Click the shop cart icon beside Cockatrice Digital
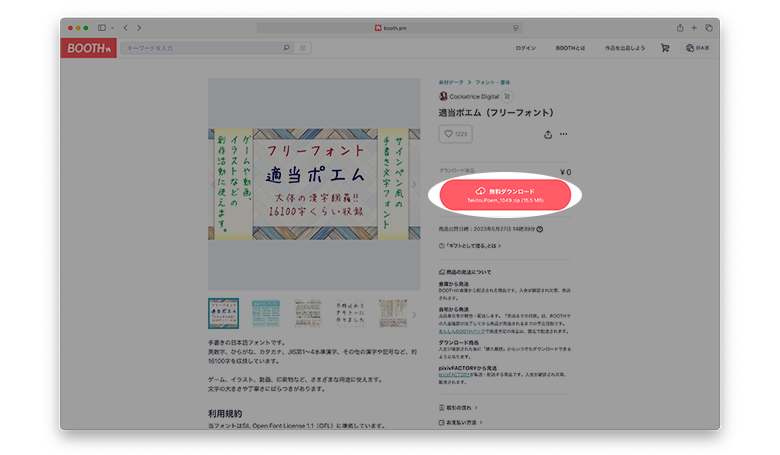The width and height of the screenshot is (780, 455). [507, 96]
